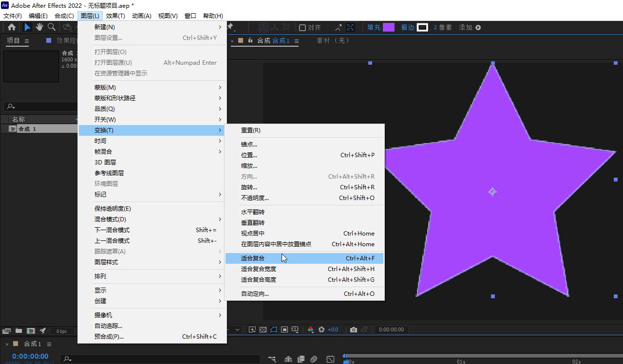This screenshot has width=623, height=364.
Task: Open the show channel color icon
Action: [x=311, y=329]
